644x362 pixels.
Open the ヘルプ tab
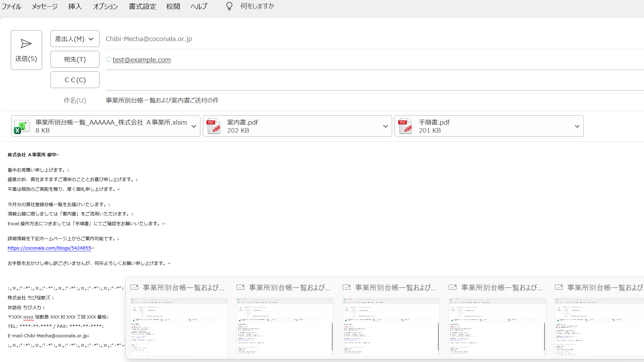(x=199, y=6)
